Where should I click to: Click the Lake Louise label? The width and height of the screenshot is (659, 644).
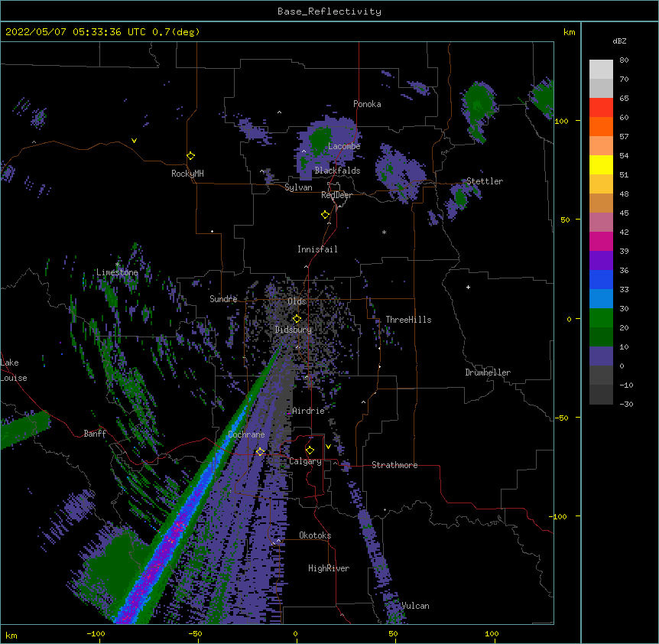14,370
